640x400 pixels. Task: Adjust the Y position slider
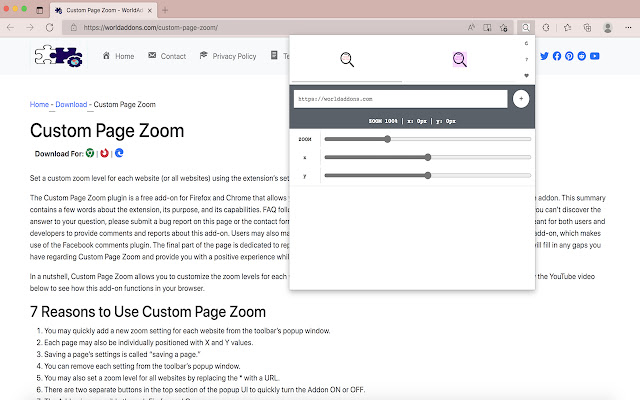[x=427, y=176]
